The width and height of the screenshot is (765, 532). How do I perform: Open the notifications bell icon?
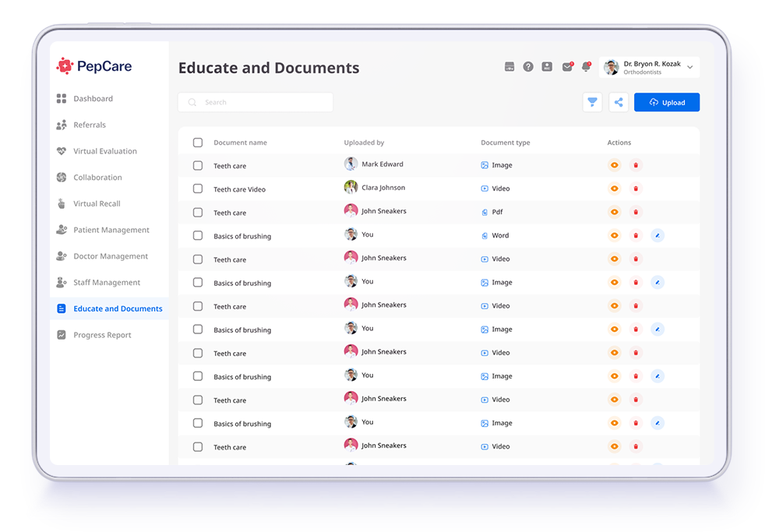click(x=586, y=67)
